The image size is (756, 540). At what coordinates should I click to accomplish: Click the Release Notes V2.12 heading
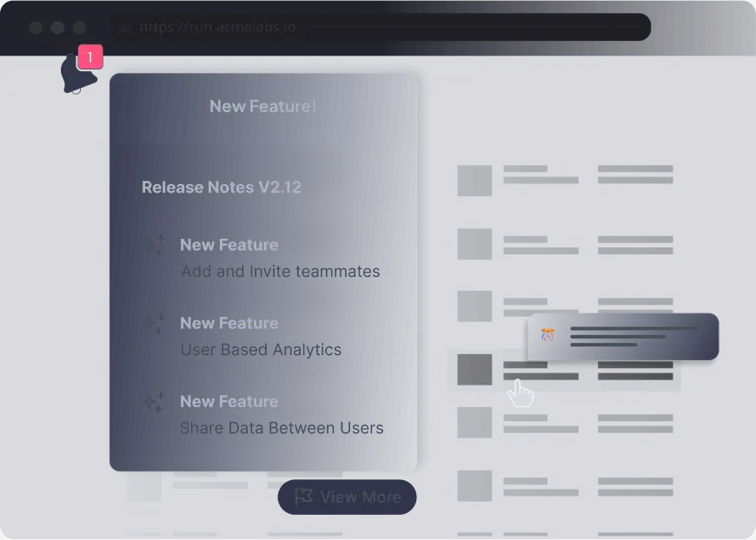coord(222,188)
